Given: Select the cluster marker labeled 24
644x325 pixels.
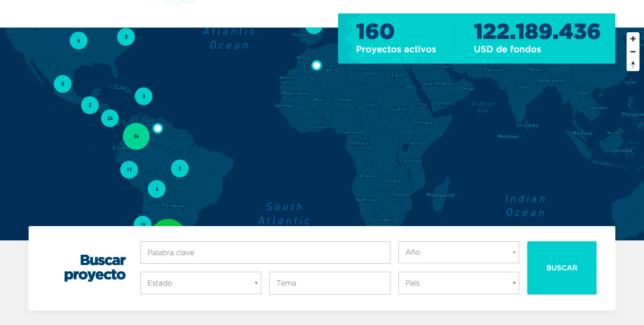Looking at the screenshot, I should (x=110, y=118).
